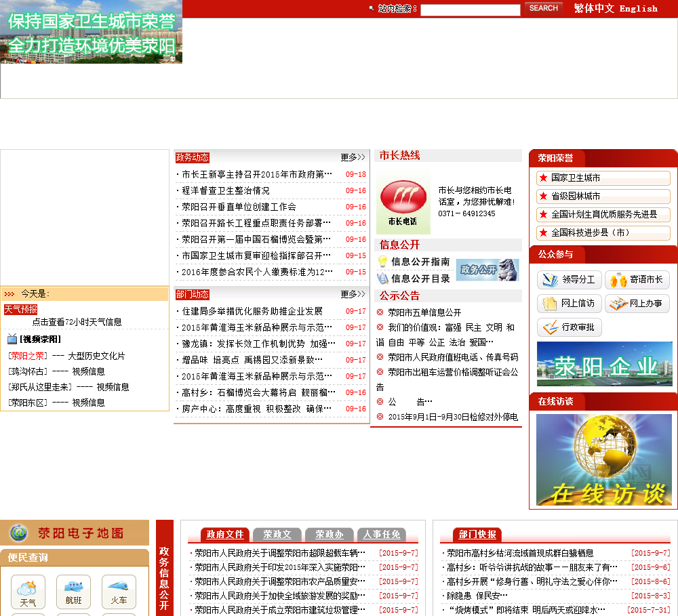Viewport: 678px width, 616px height.
Task: Click the 保持国家卫生城市荣誉 banner image
Action: [92, 32]
